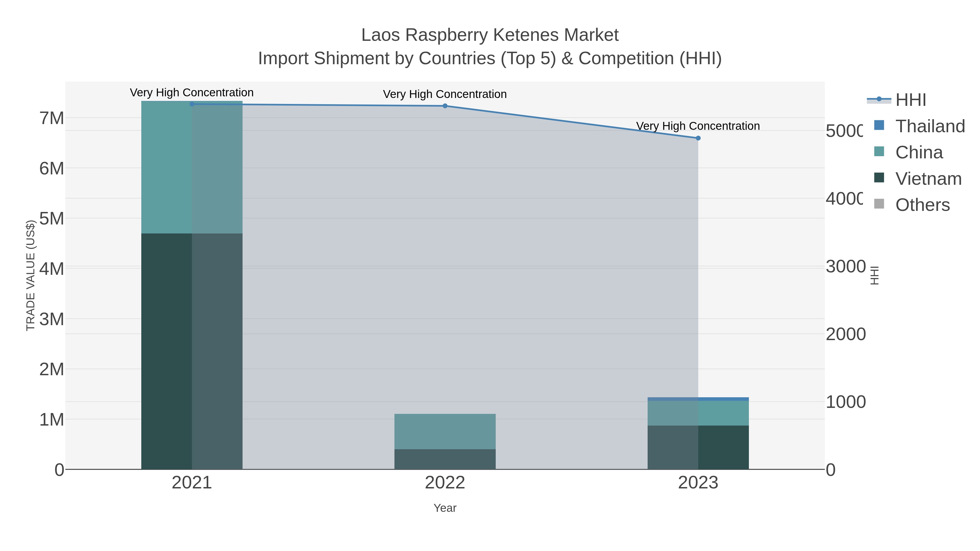980x551 pixels.
Task: Toggle the HHI legend entry
Action: (897, 100)
